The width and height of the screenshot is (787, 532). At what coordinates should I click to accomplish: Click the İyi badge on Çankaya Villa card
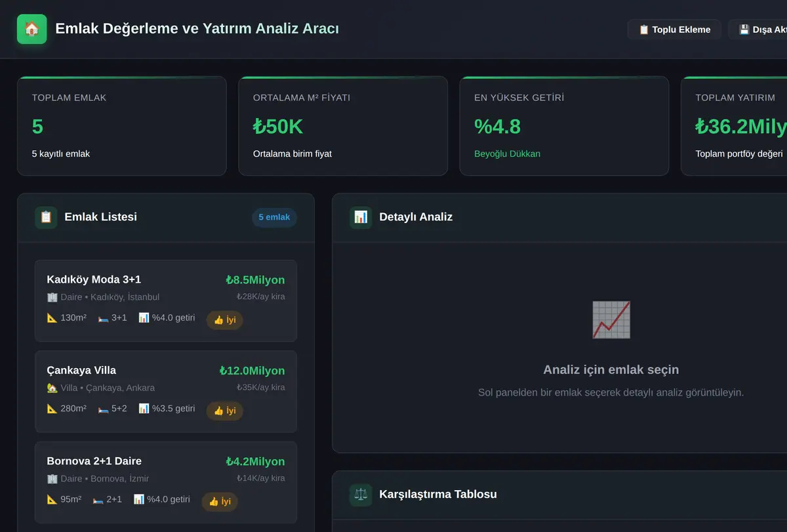(x=225, y=411)
